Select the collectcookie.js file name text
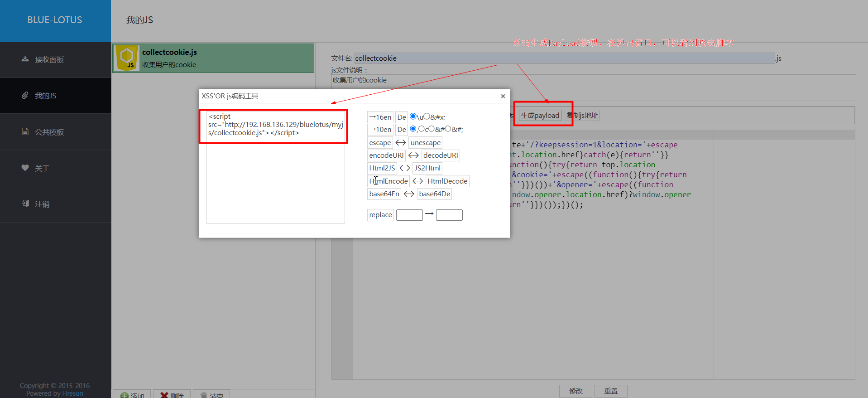The width and height of the screenshot is (868, 398). coord(169,52)
